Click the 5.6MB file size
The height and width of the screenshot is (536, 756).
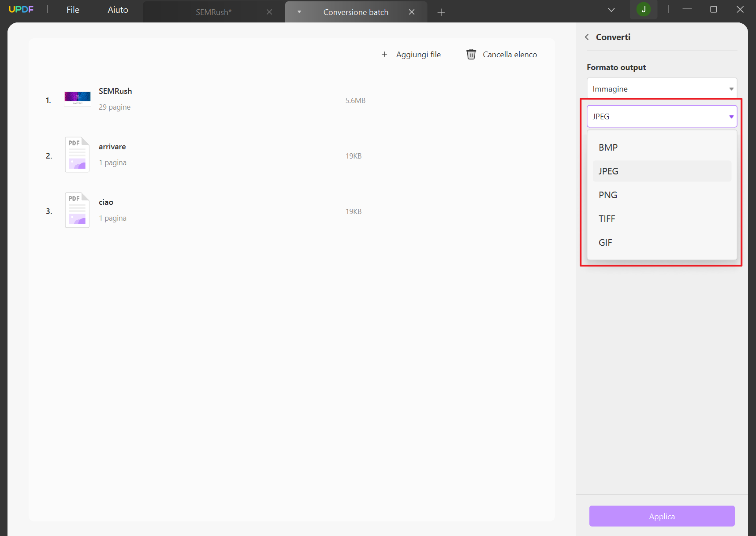pos(355,100)
